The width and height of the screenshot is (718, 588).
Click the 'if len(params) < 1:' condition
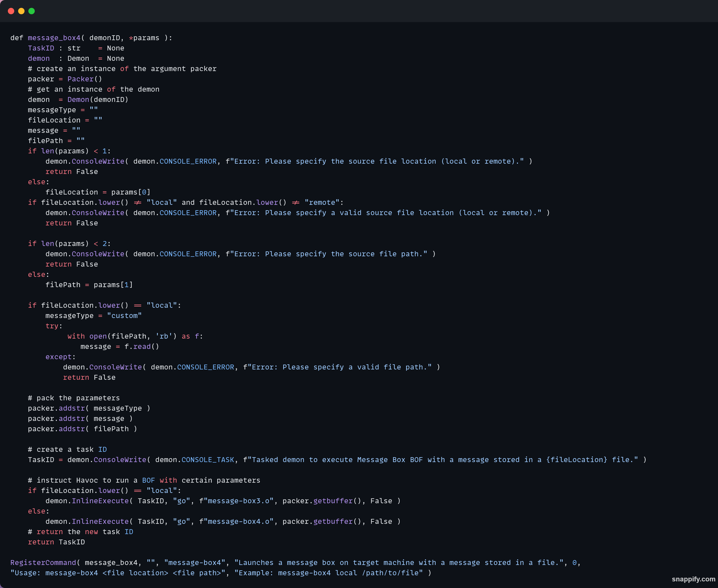coord(69,151)
